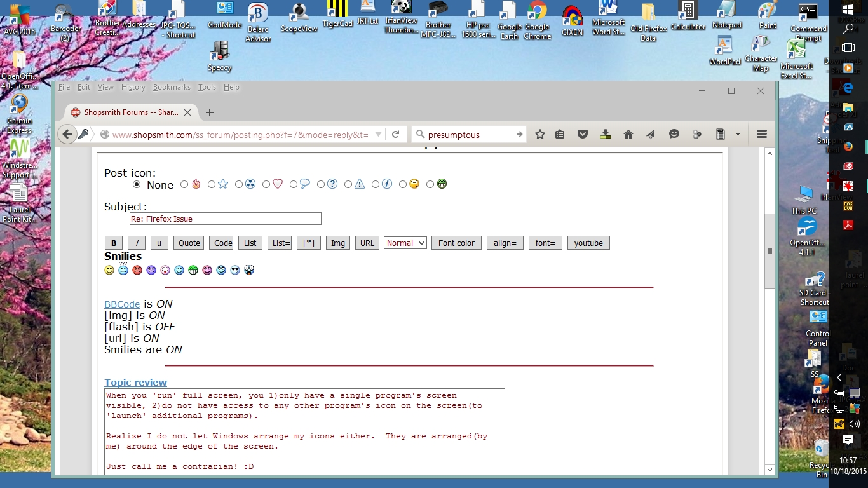Bookmark this page with the star icon

click(540, 134)
